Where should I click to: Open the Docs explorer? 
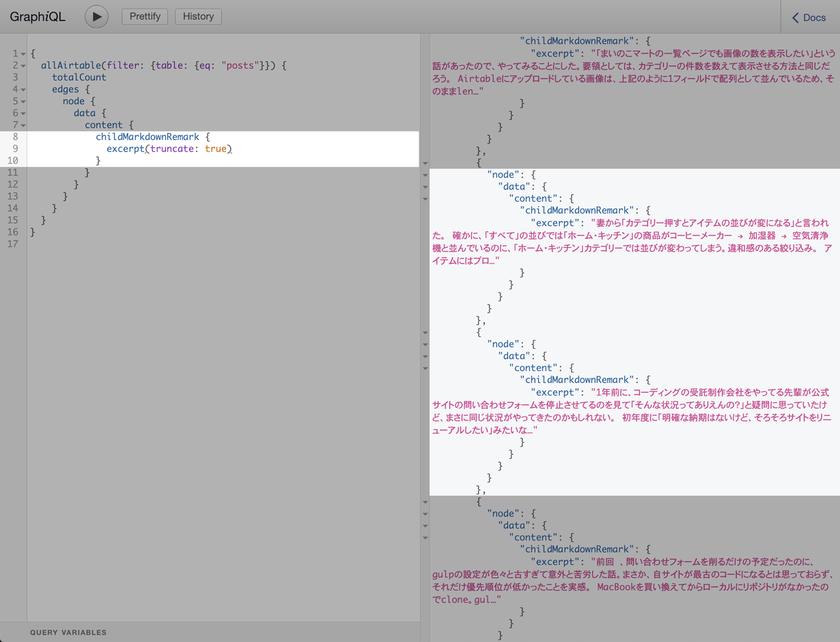pyautogui.click(x=810, y=18)
